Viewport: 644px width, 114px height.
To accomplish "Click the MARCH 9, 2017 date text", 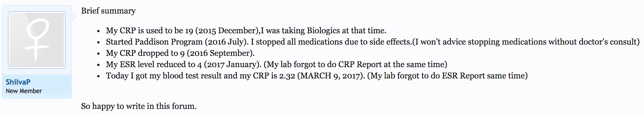I will 330,76.
